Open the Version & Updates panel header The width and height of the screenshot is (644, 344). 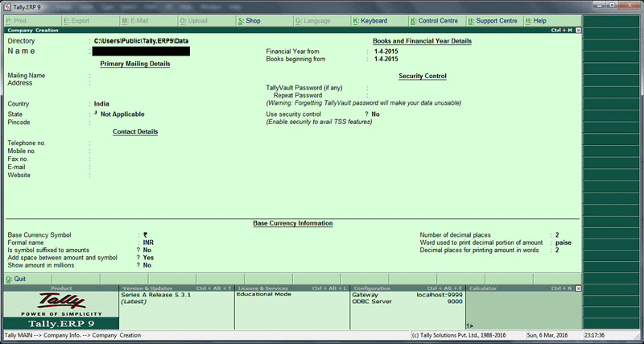tap(176, 288)
